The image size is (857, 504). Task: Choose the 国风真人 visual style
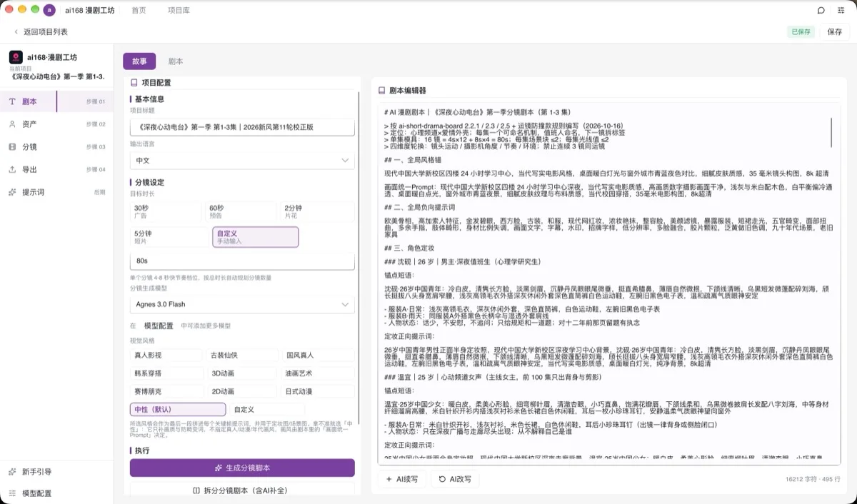tap(319, 355)
